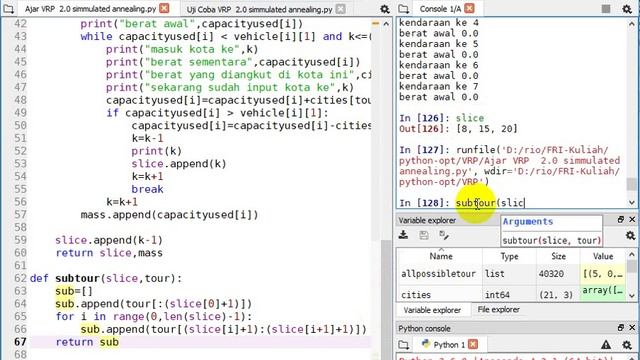
Task: Click the Out[126] result [8, 15, 20]
Action: click(487, 129)
